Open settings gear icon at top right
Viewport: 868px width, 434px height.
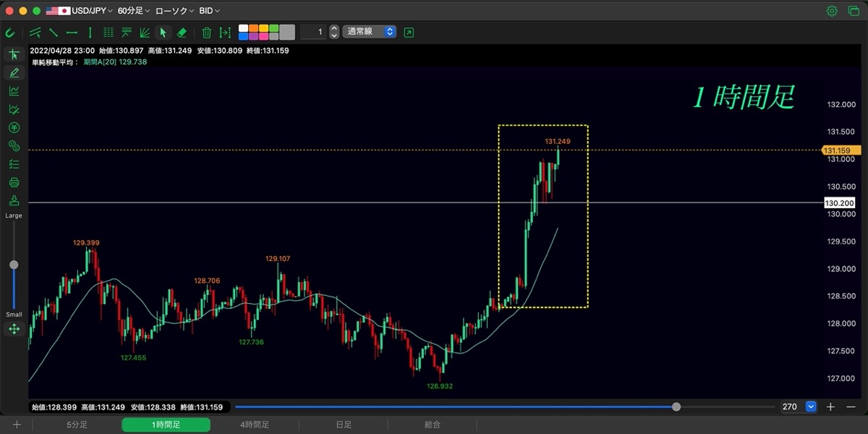(x=832, y=11)
